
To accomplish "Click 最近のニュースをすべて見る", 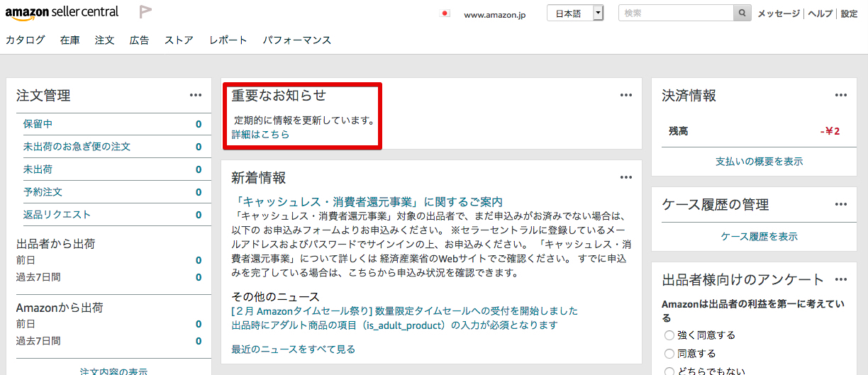I will [x=293, y=349].
